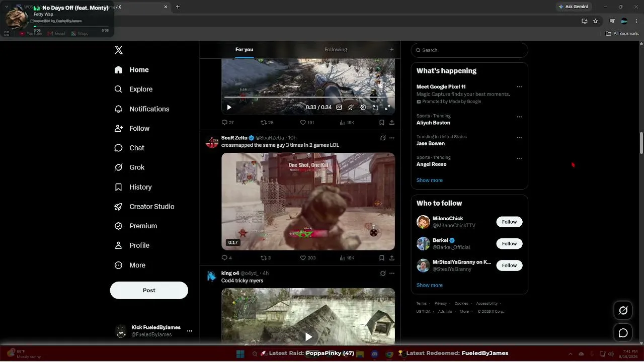Open Premium from the sidebar
Screen dimensions: 644x362
(136, 226)
